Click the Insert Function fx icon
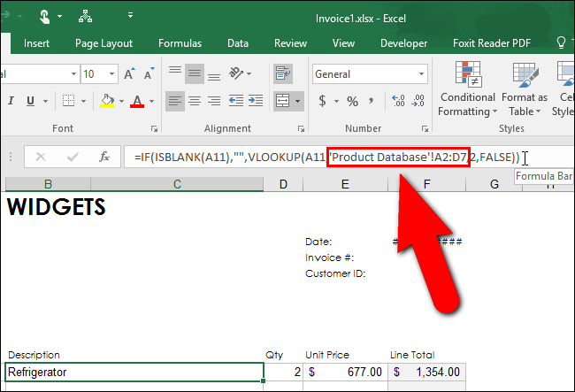 pyautogui.click(x=103, y=157)
